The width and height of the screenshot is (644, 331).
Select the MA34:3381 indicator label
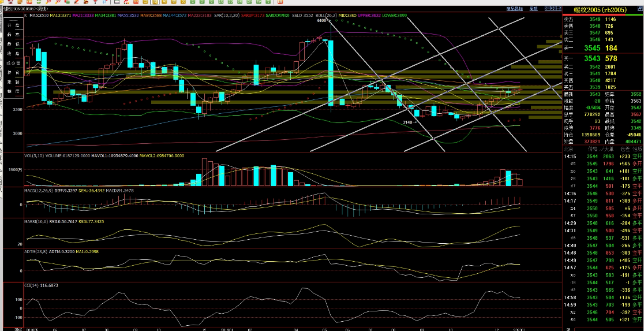pyautogui.click(x=106, y=15)
